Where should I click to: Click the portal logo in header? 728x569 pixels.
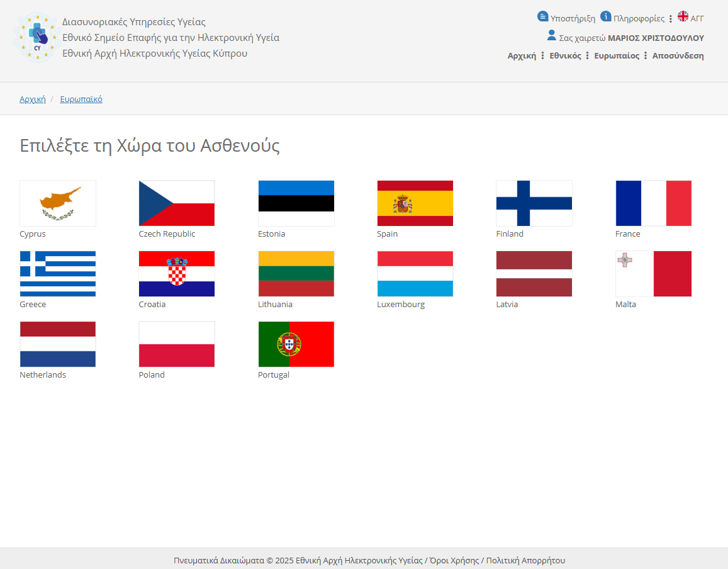(36, 38)
